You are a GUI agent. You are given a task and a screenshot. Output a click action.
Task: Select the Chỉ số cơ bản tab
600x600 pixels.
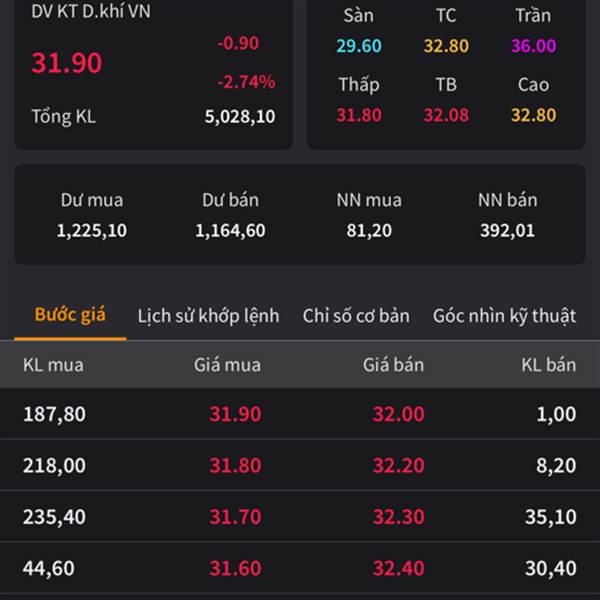point(356,316)
